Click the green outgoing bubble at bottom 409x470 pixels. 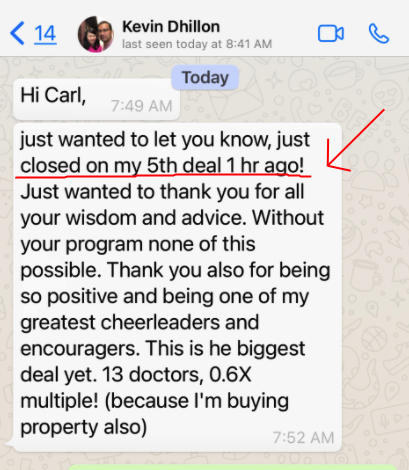pos(232,467)
